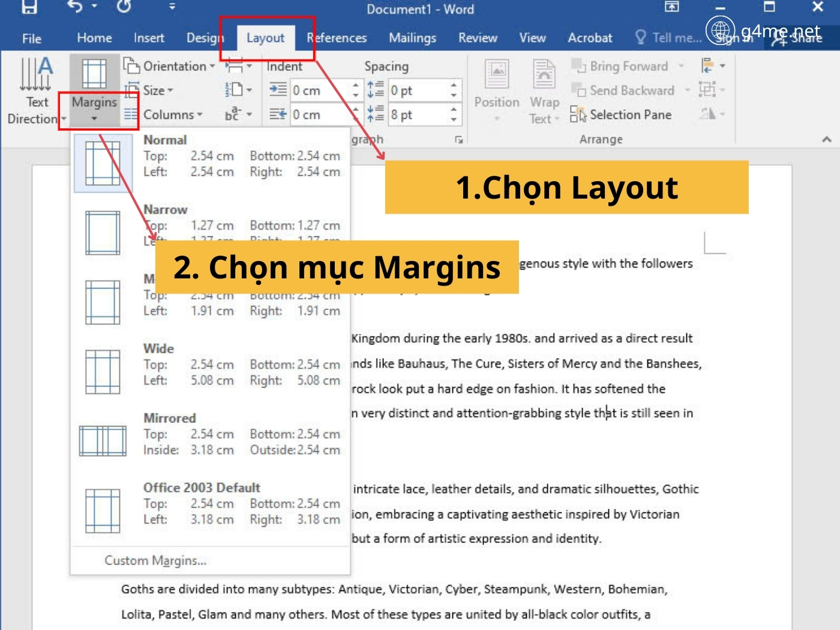Click the Spacing Before icon

pos(376,89)
